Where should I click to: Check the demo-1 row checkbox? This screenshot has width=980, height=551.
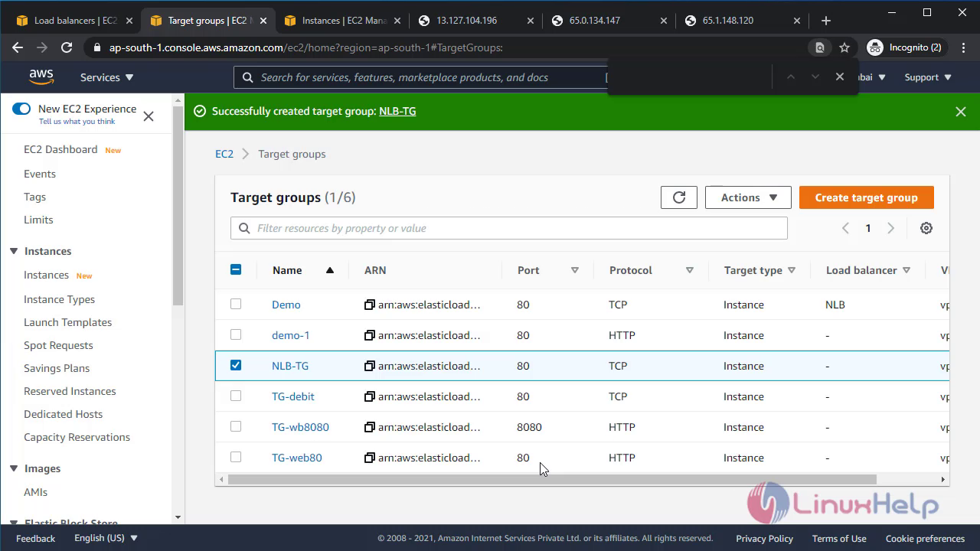(x=236, y=334)
